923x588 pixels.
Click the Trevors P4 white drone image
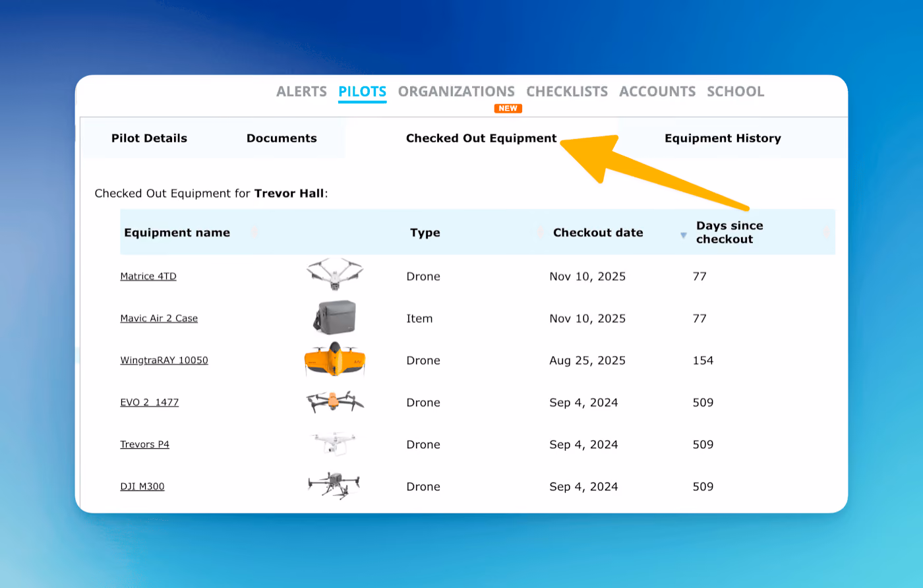335,444
